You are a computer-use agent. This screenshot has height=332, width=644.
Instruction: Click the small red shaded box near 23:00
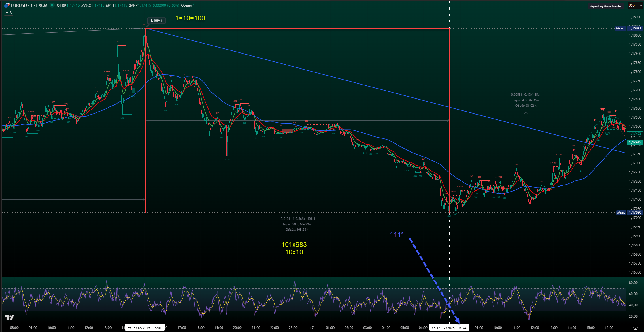pyautogui.click(x=287, y=131)
